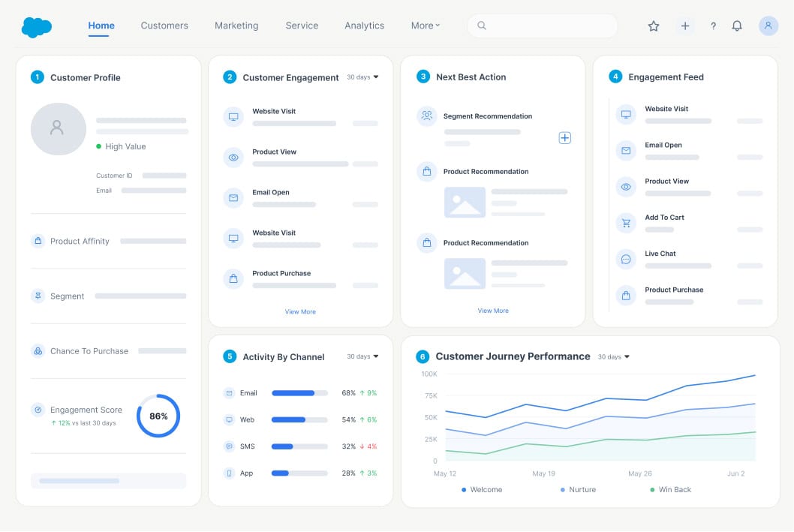Screen dimensions: 794x532
Task: Toggle the Welcome legend series
Action: point(482,489)
